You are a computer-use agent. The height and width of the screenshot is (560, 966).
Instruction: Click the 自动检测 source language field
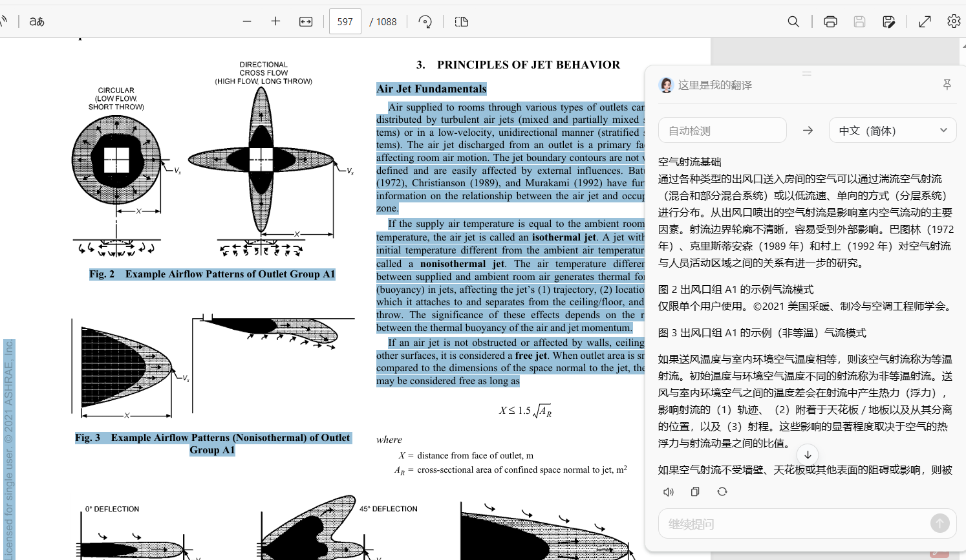(722, 131)
